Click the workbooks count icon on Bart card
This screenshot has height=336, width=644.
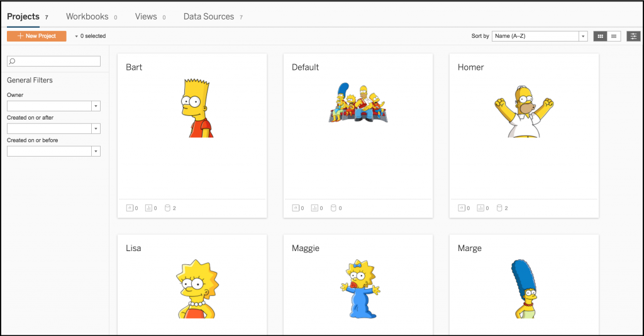130,208
